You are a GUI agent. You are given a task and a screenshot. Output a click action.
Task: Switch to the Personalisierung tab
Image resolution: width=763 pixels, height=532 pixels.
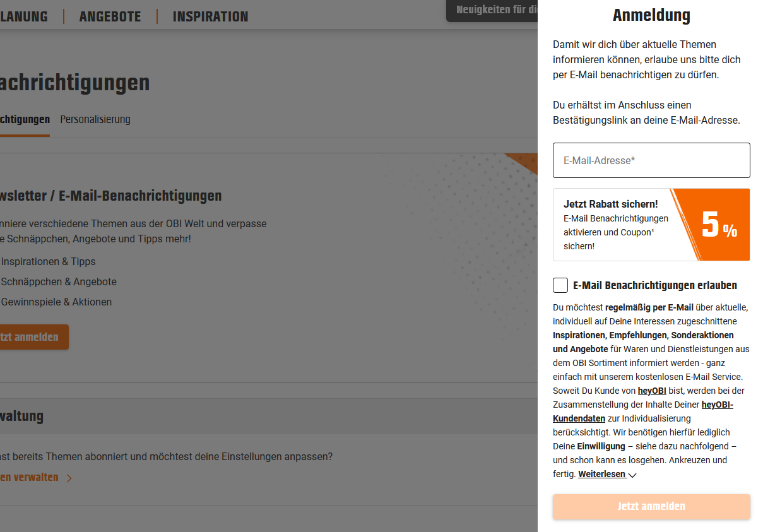[95, 119]
